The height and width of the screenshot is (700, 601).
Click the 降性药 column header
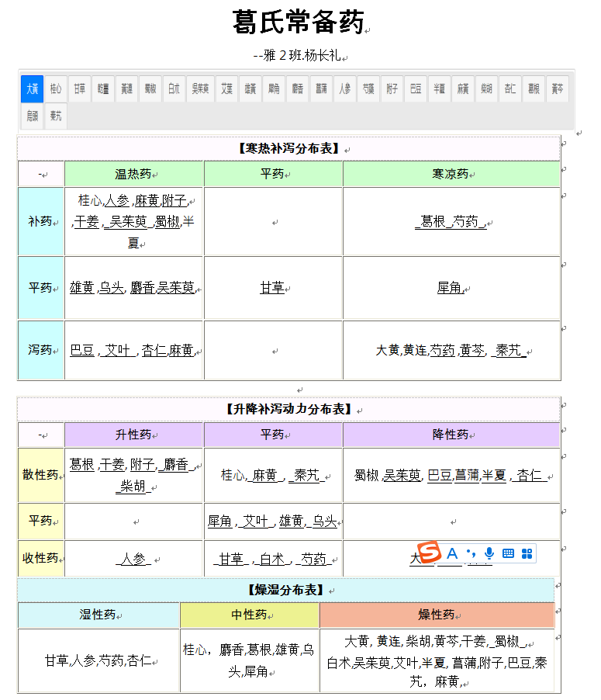tap(451, 435)
